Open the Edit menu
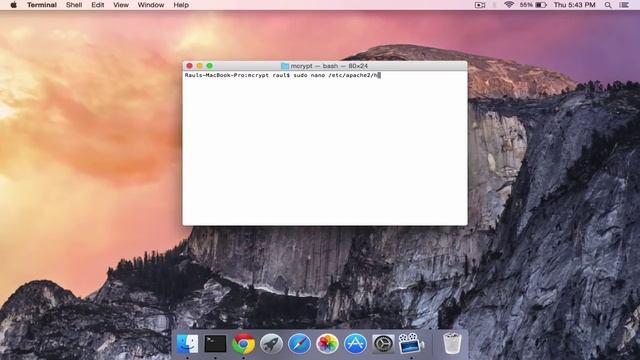 pyautogui.click(x=98, y=5)
